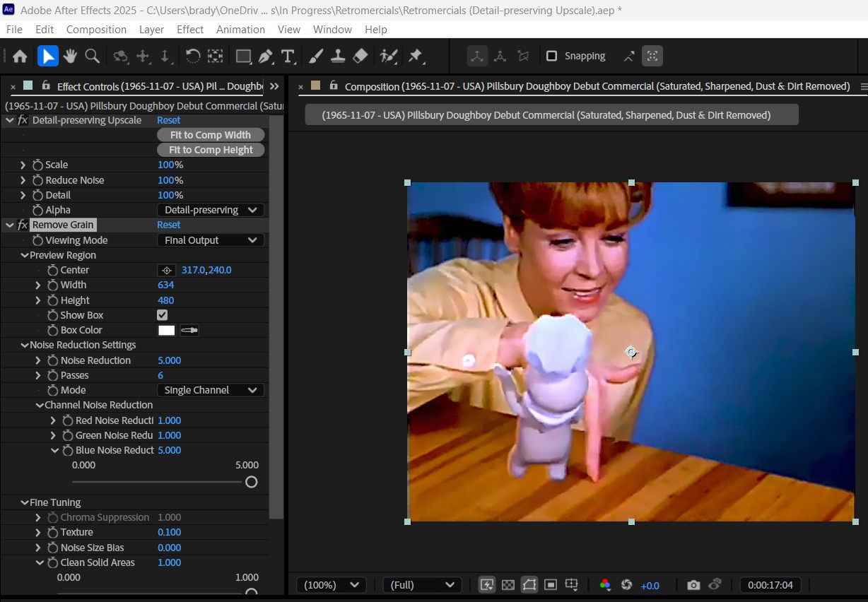Viewport: 868px width, 602px height.
Task: Toggle the Composition panel lock
Action: pos(334,85)
